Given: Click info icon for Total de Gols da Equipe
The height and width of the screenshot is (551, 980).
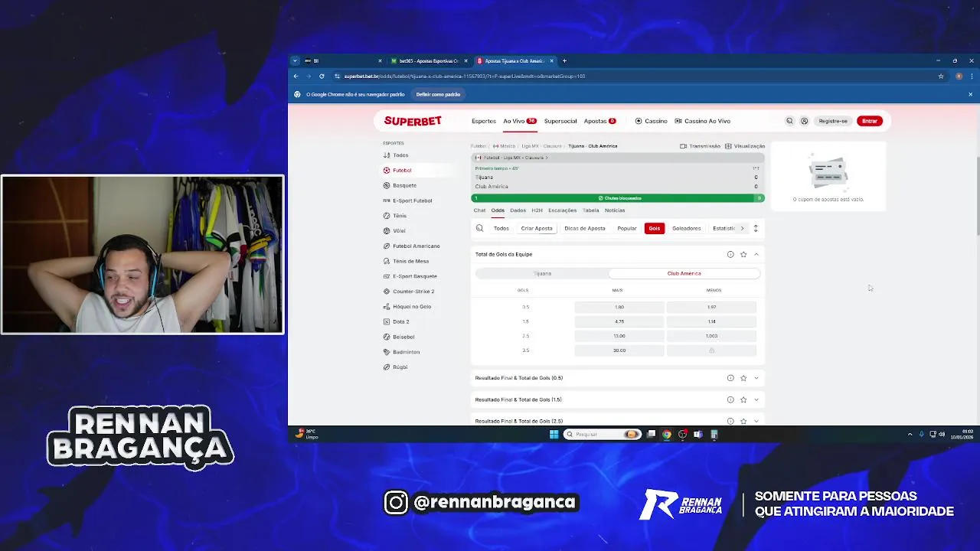Looking at the screenshot, I should [730, 254].
